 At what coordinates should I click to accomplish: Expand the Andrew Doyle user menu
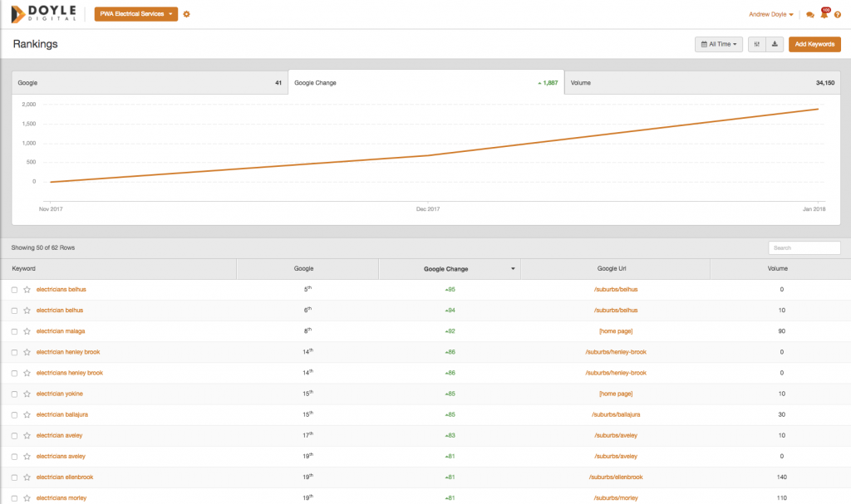771,14
